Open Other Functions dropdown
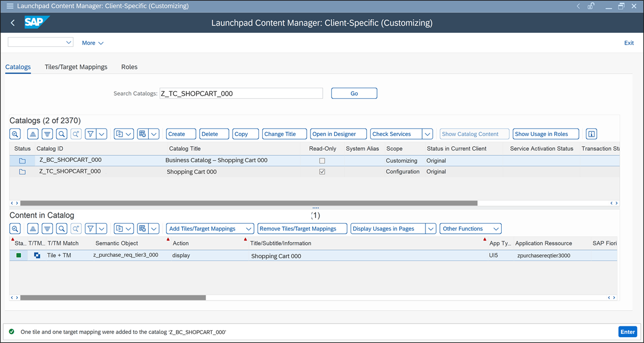 click(471, 228)
